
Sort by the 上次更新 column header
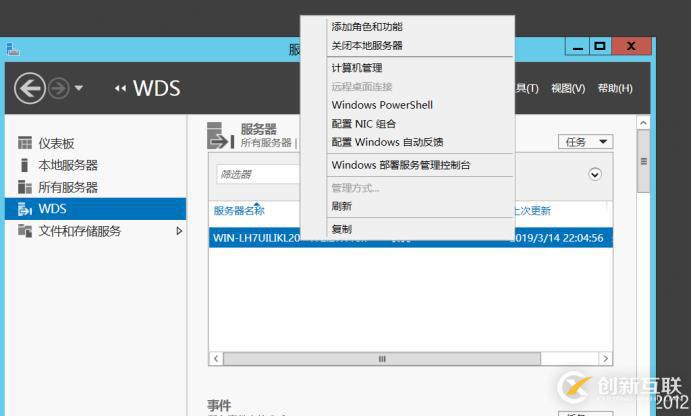click(x=533, y=211)
